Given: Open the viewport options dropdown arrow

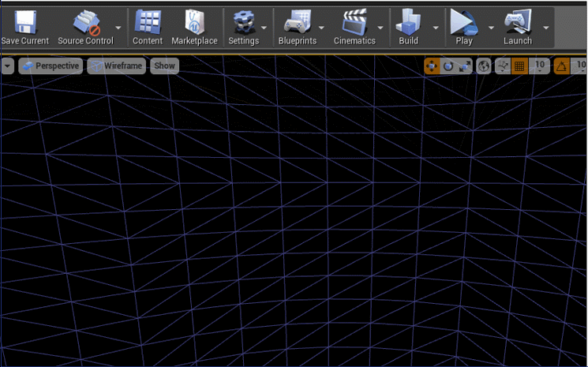Looking at the screenshot, I should pyautogui.click(x=8, y=66).
